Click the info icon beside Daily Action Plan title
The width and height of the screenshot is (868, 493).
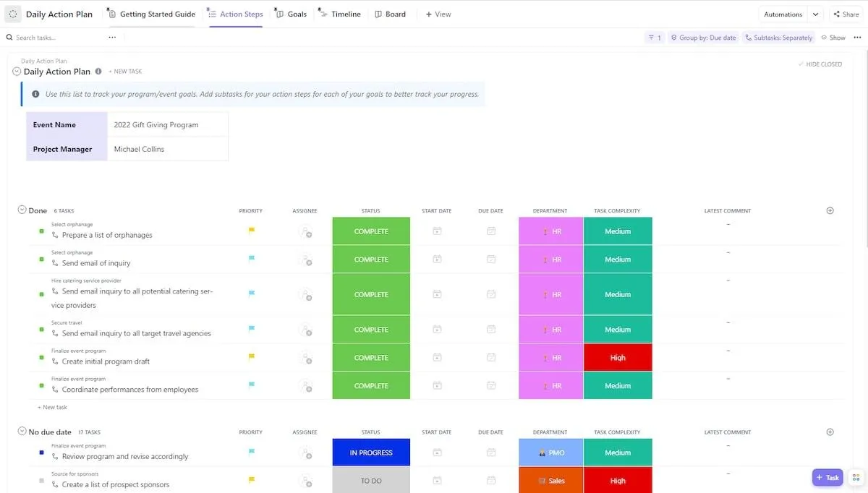98,72
